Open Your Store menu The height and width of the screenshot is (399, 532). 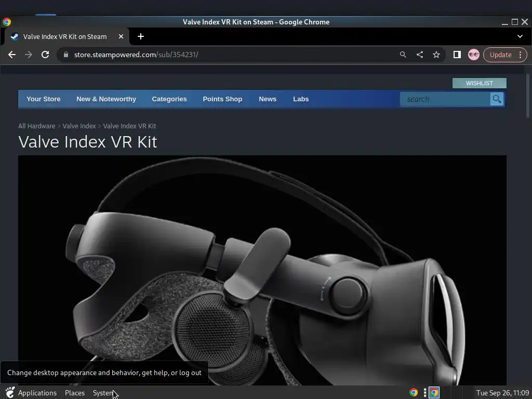click(x=44, y=99)
